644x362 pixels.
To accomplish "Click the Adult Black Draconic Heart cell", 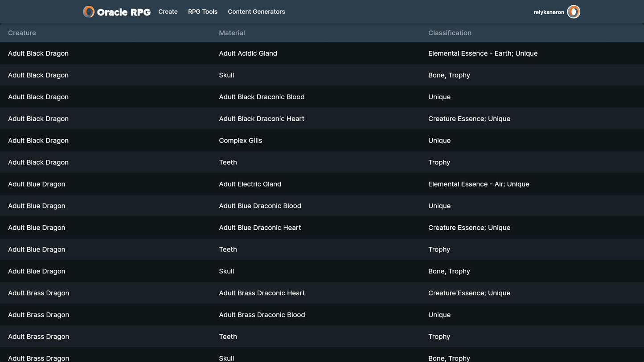I will [262, 119].
